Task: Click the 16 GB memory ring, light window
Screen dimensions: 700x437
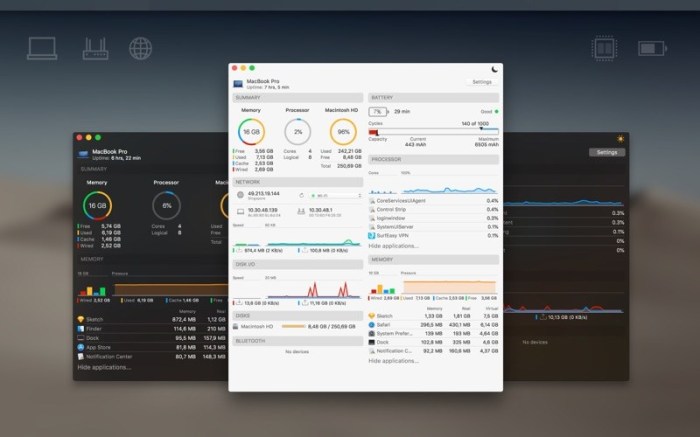Action: point(251,132)
